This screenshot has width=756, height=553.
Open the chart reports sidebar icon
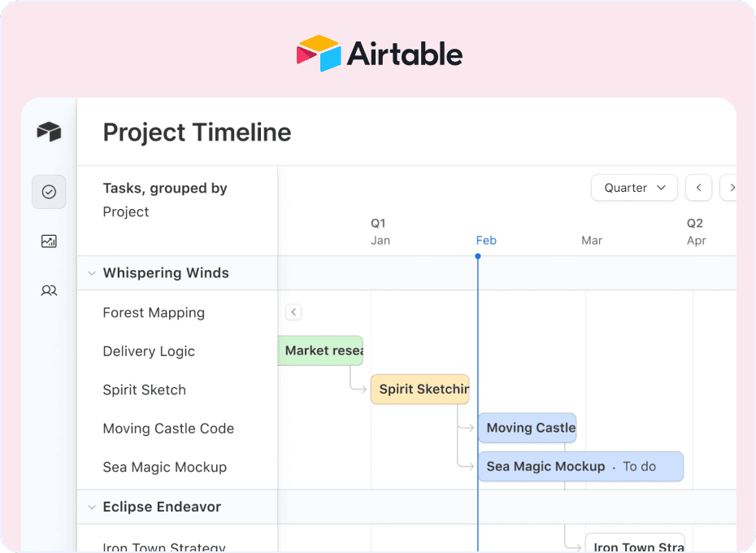[x=49, y=241]
